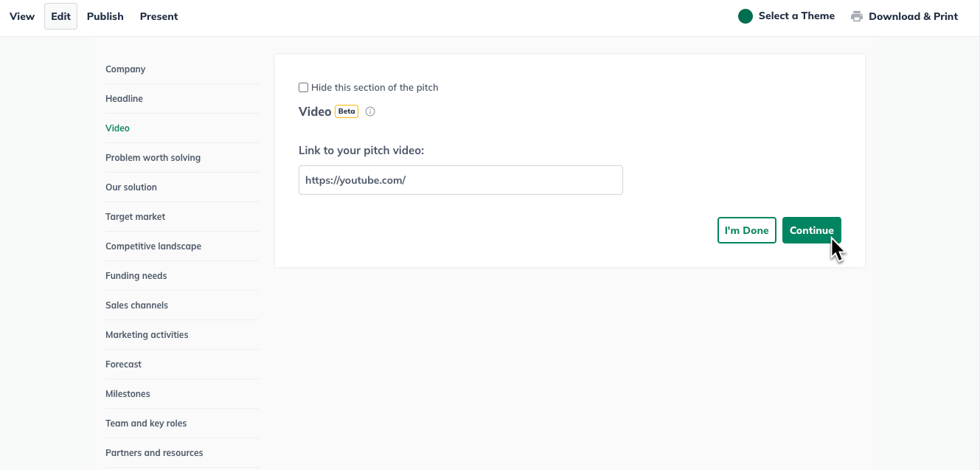Click the info icon beside Video
Image resolution: width=980 pixels, height=470 pixels.
(x=370, y=112)
